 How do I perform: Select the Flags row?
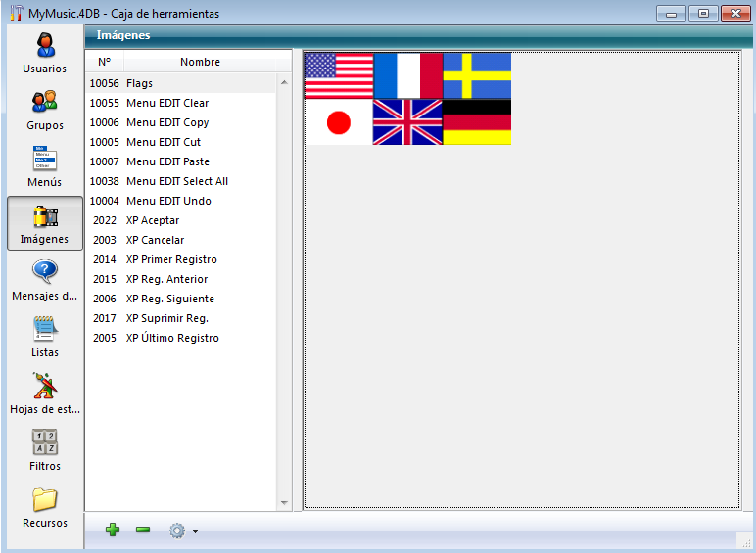click(x=181, y=83)
